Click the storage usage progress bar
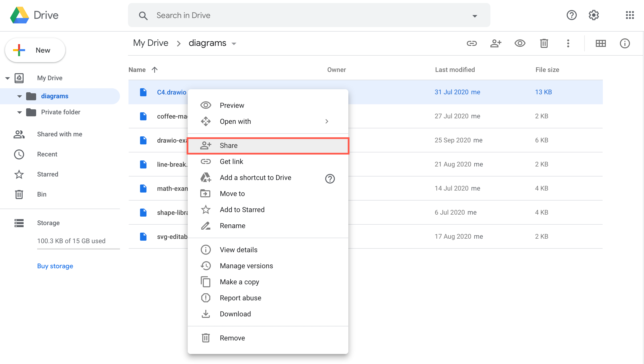The image size is (644, 364). click(x=78, y=249)
